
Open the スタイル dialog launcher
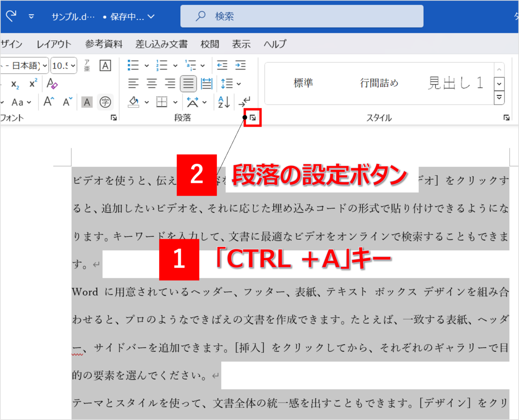pos(507,118)
